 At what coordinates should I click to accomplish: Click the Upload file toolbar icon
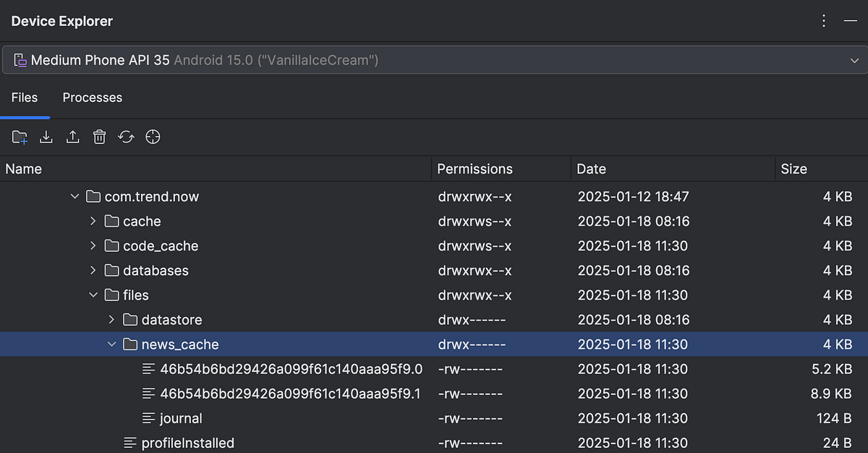click(72, 137)
